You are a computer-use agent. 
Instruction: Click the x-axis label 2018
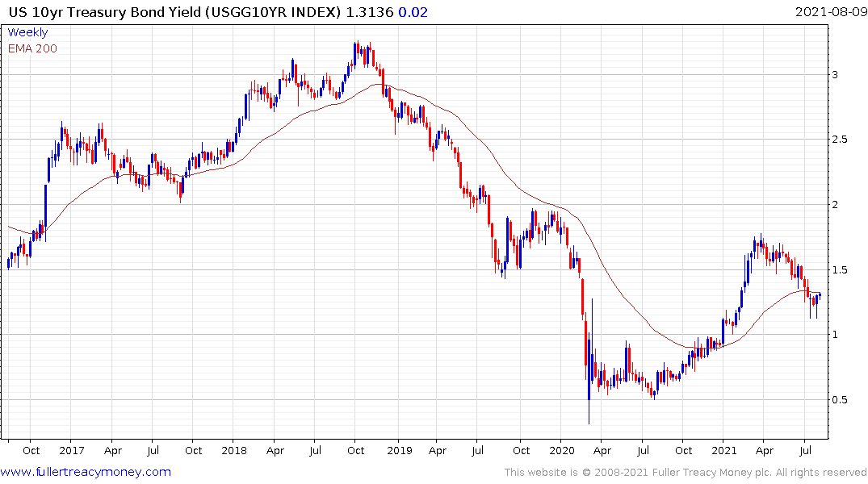[233, 450]
